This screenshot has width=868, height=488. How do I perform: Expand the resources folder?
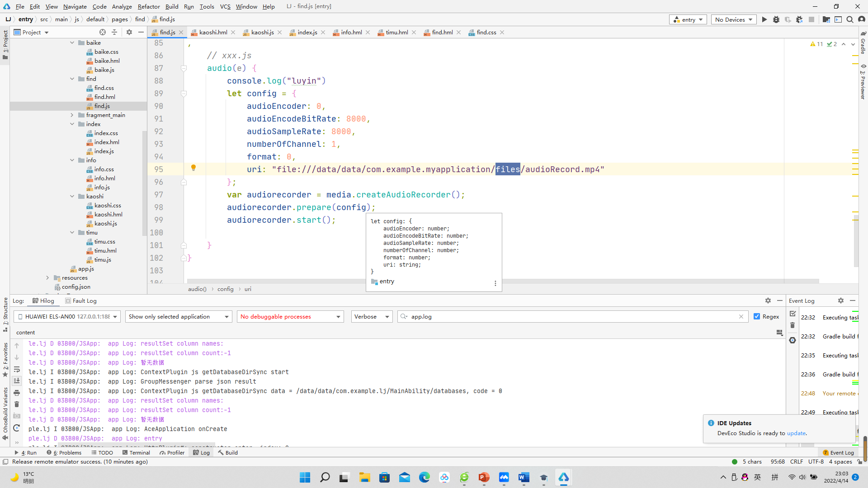tap(47, 278)
